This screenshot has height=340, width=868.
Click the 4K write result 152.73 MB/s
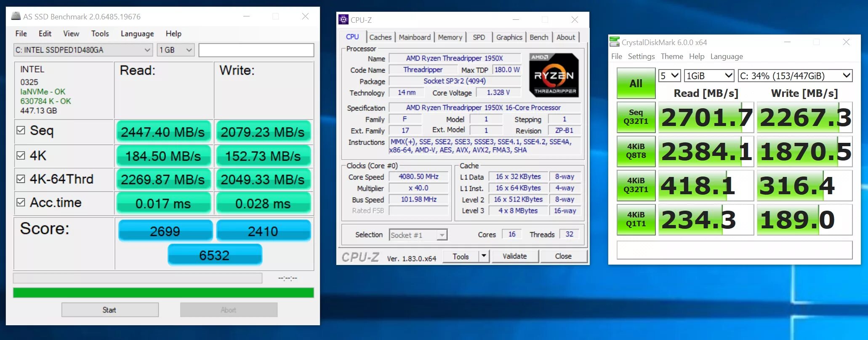click(x=263, y=156)
